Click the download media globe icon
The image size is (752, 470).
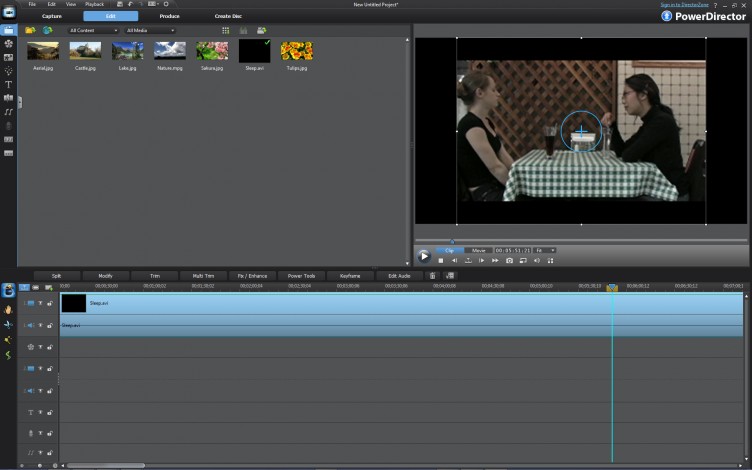tap(47, 30)
